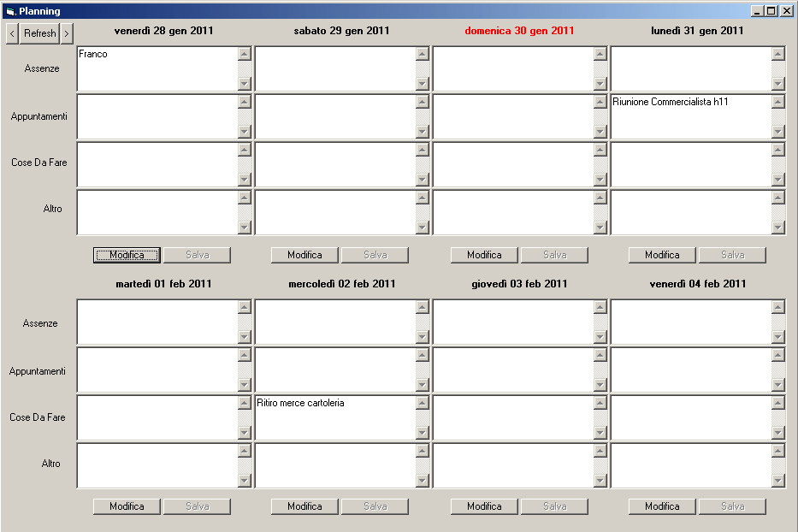The width and height of the screenshot is (798, 532).
Task: Click scroll up arrow of Assenze box, domenica 30 gen
Action: (x=600, y=53)
